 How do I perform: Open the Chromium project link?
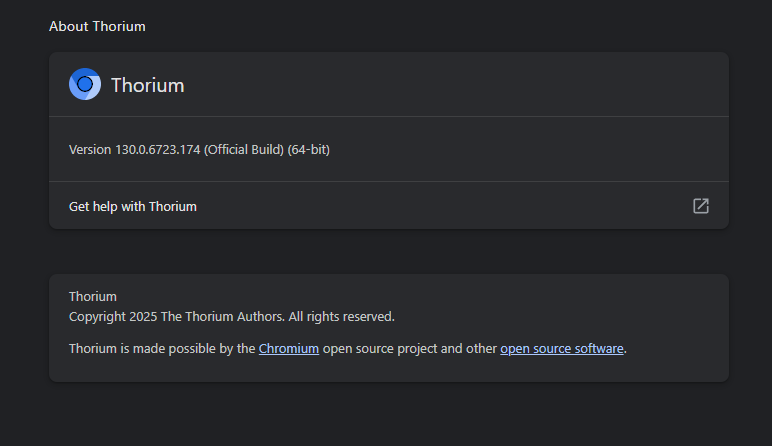coord(289,349)
